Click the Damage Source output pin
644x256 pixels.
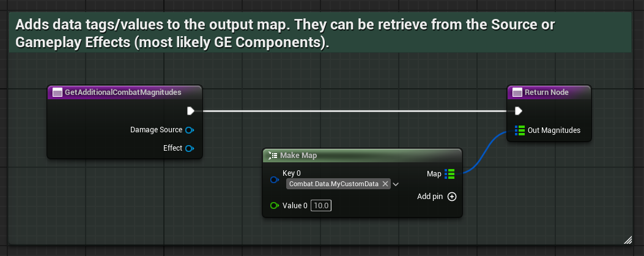click(190, 130)
